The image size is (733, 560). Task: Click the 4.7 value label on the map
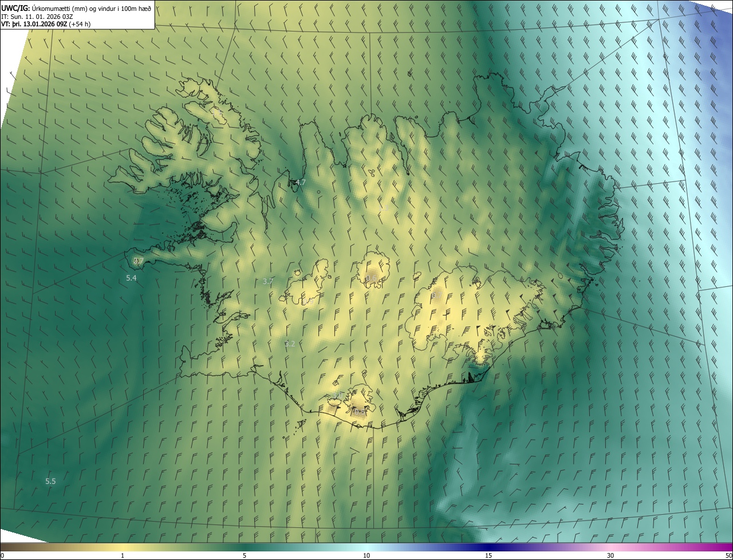pos(300,183)
